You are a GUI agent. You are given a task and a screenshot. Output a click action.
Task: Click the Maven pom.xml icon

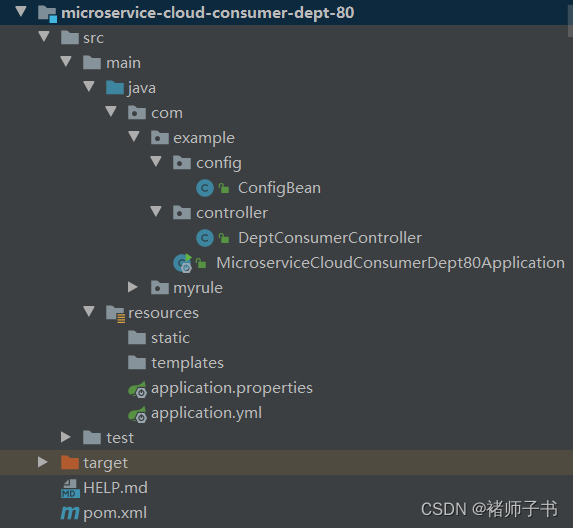click(x=70, y=513)
